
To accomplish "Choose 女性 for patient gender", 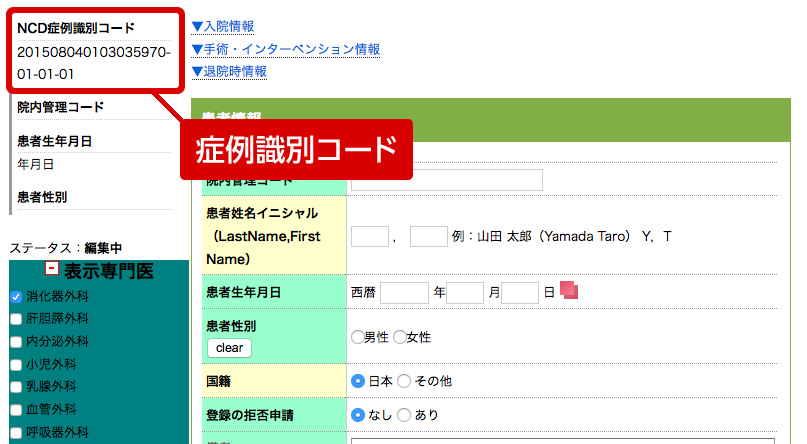I will pyautogui.click(x=400, y=338).
